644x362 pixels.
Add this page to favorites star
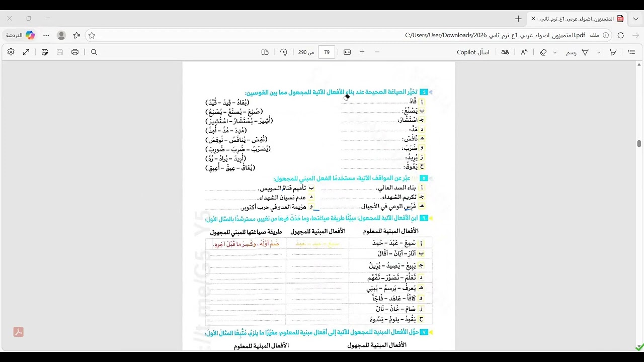pos(92,35)
